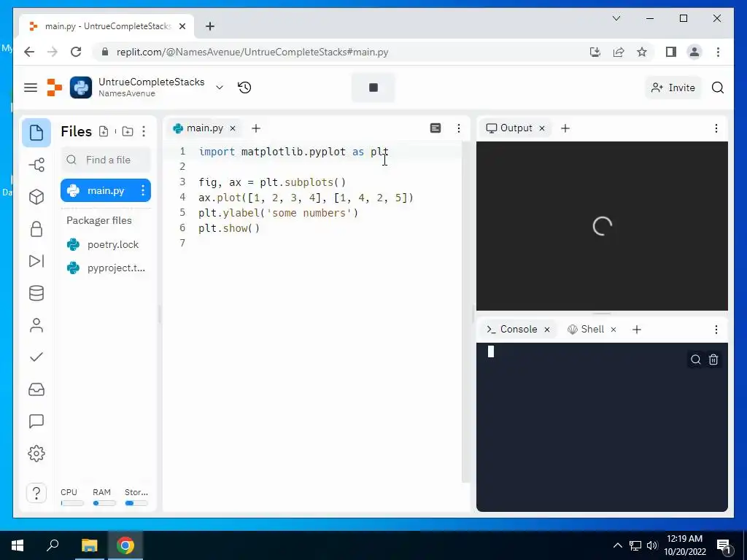
Task: Expand the UntrueCompleteStacks repl dropdown
Action: click(219, 87)
